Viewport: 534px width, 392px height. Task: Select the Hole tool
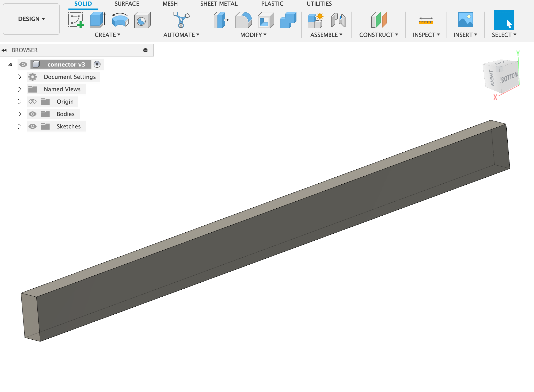(x=142, y=21)
